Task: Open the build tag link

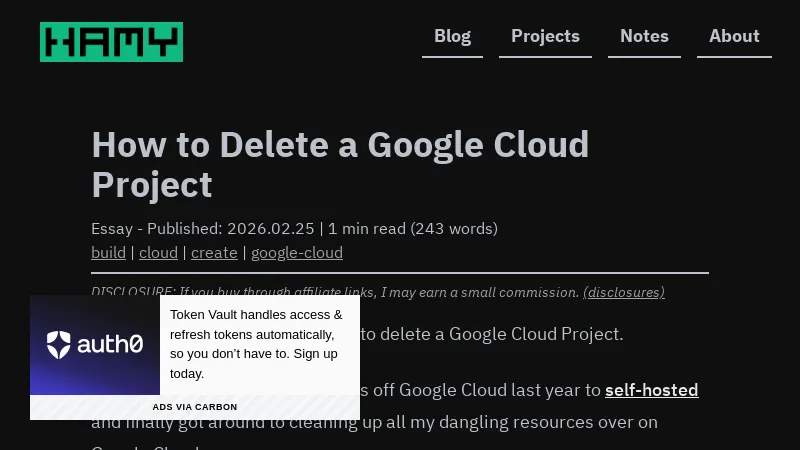Action: tap(108, 253)
